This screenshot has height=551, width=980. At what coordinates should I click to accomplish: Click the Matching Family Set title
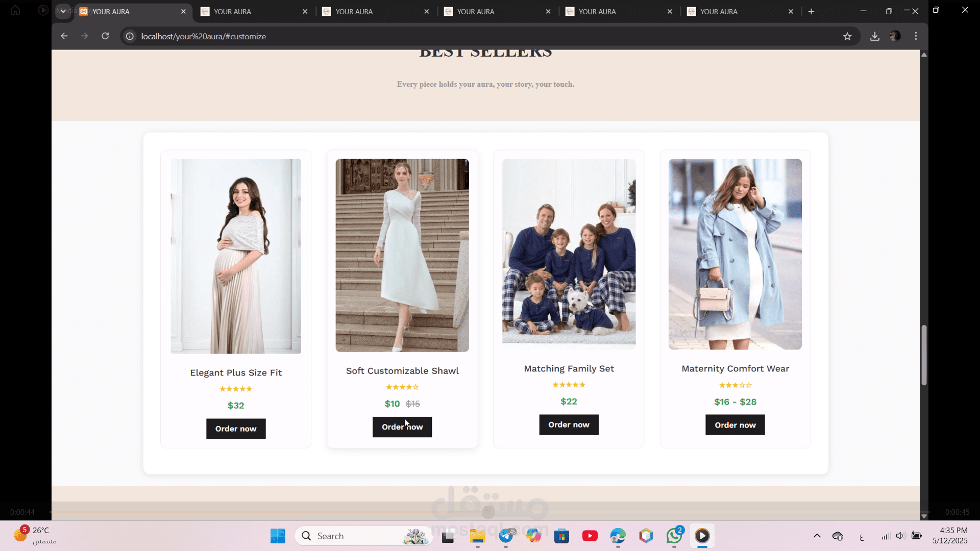point(569,368)
